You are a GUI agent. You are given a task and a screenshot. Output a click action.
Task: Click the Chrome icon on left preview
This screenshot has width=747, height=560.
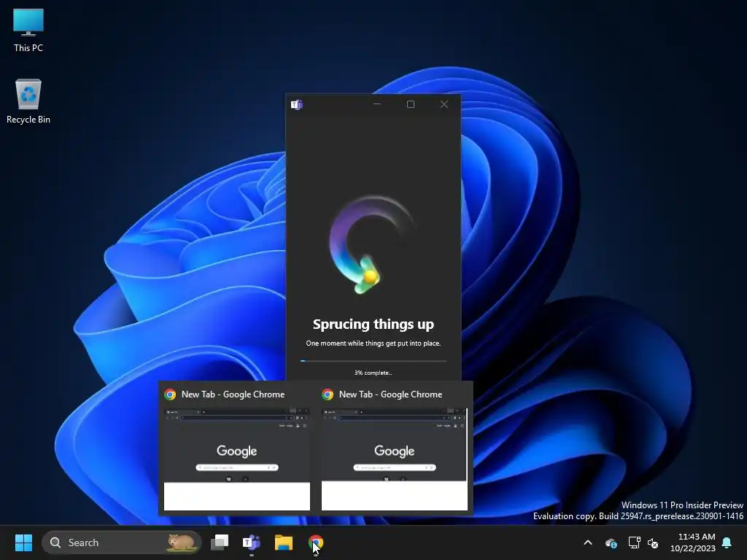[170, 394]
